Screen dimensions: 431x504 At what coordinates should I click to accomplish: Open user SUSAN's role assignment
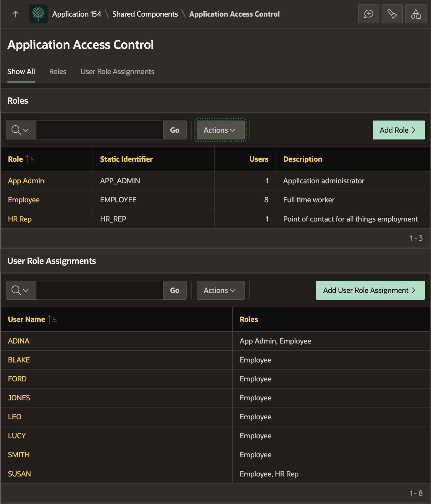19,474
